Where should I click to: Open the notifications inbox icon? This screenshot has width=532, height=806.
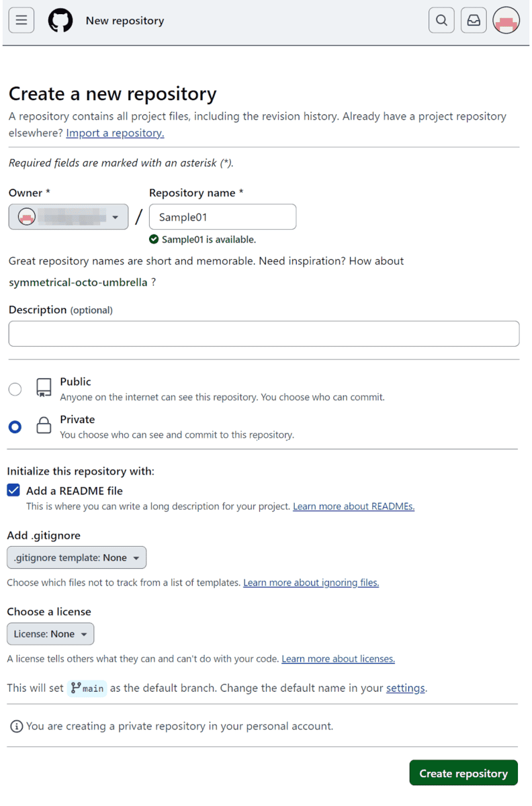pyautogui.click(x=474, y=21)
